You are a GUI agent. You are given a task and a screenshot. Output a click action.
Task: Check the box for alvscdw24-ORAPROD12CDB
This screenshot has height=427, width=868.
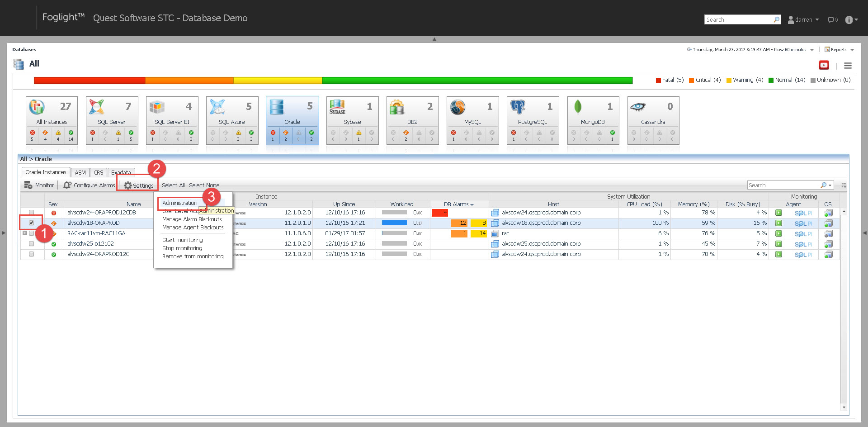point(31,212)
